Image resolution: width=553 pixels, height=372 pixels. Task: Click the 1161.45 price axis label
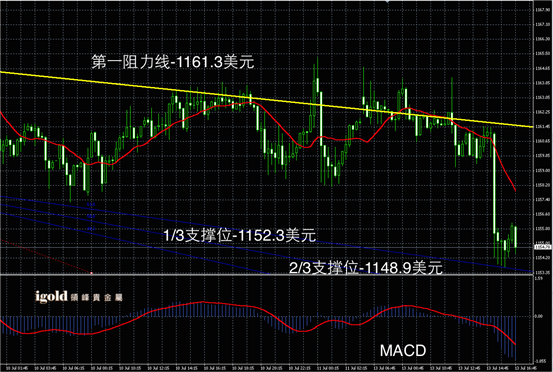543,126
